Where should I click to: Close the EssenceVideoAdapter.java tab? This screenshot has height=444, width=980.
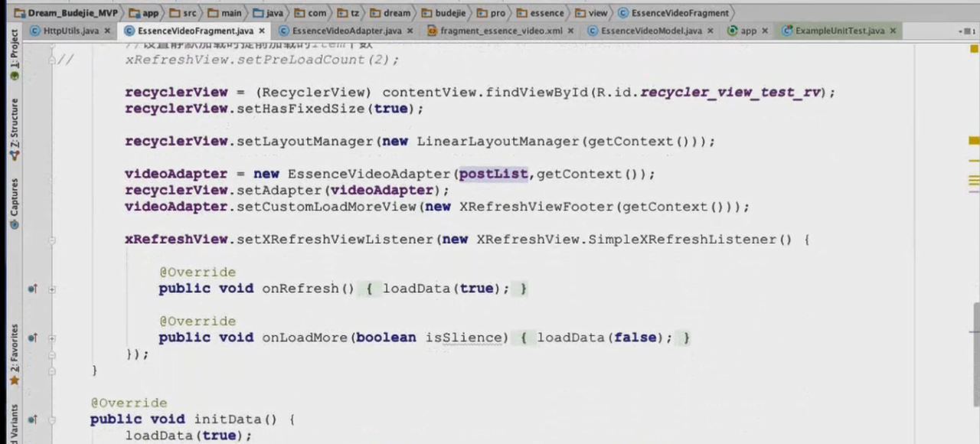click(x=410, y=31)
